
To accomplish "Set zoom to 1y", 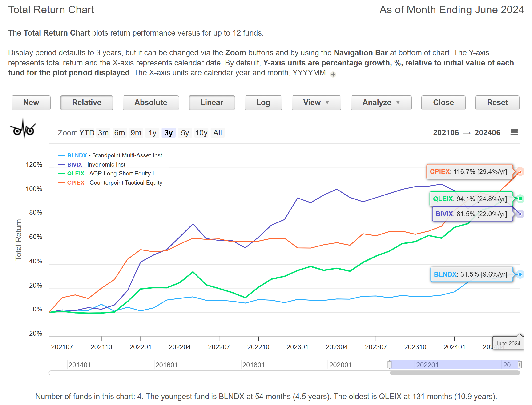I will point(153,133).
